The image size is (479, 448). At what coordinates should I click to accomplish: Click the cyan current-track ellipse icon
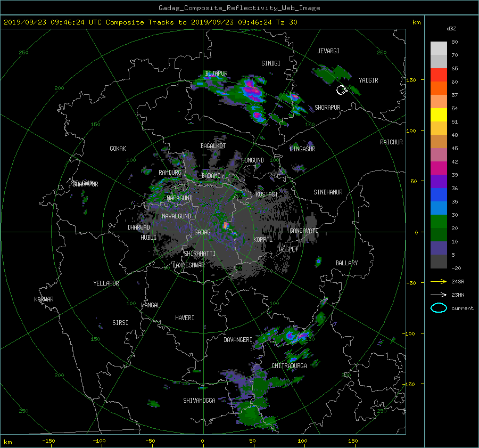pos(439,308)
